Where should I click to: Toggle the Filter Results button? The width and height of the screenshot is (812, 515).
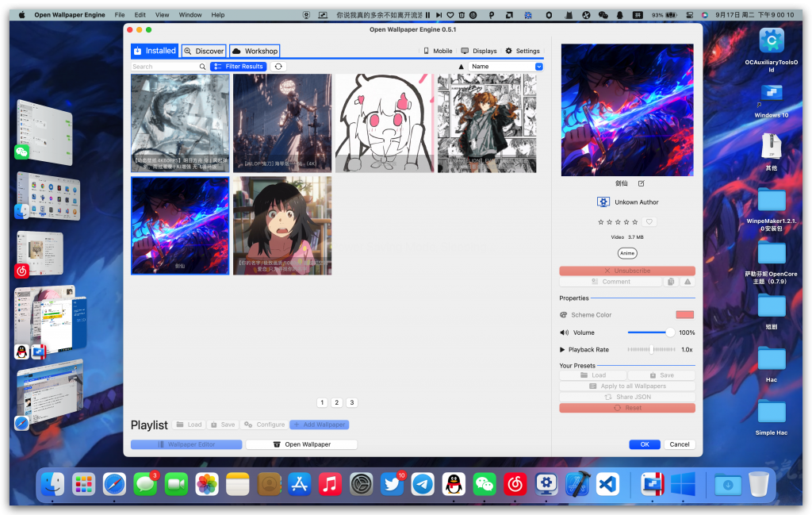click(239, 67)
